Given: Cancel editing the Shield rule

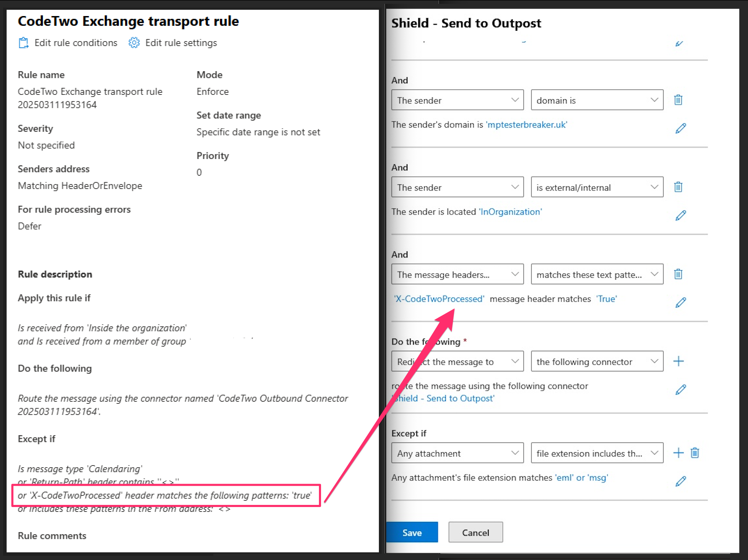Looking at the screenshot, I should pyautogui.click(x=475, y=532).
